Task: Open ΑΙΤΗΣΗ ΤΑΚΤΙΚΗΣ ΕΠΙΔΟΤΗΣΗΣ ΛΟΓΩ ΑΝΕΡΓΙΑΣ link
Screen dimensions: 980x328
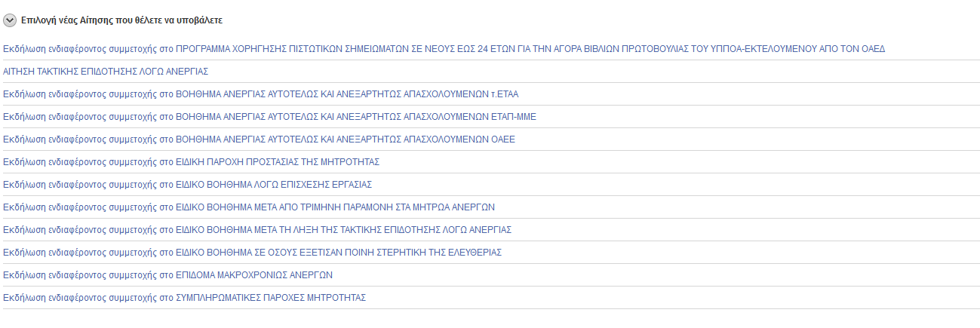Action: coord(106,71)
